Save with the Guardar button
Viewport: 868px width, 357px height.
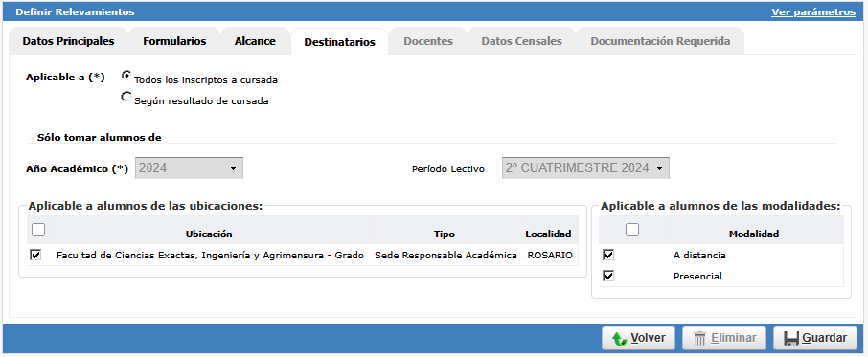(x=815, y=338)
